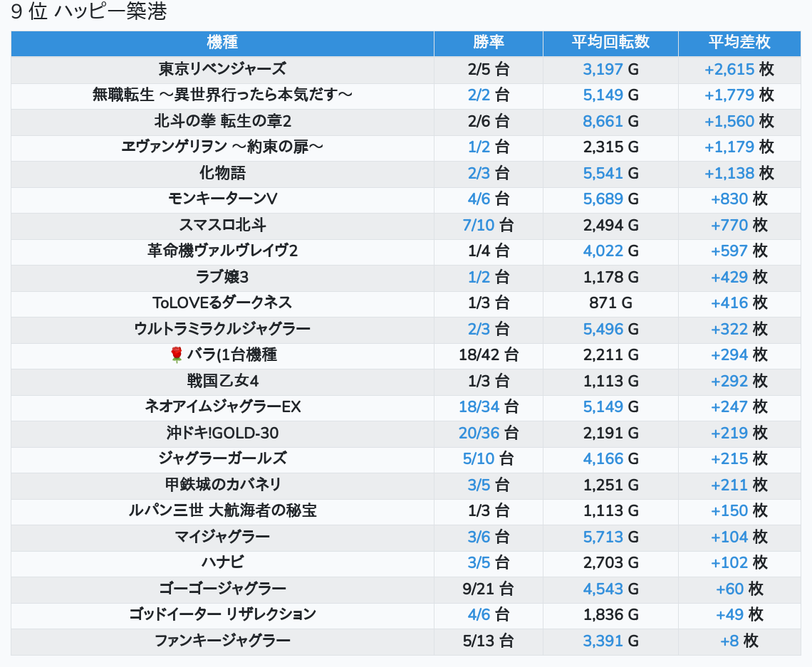Viewport: 812px width, 667px height.
Task: Click 8,661 spins for 北斗の拳 転生の章2
Action: (x=603, y=121)
